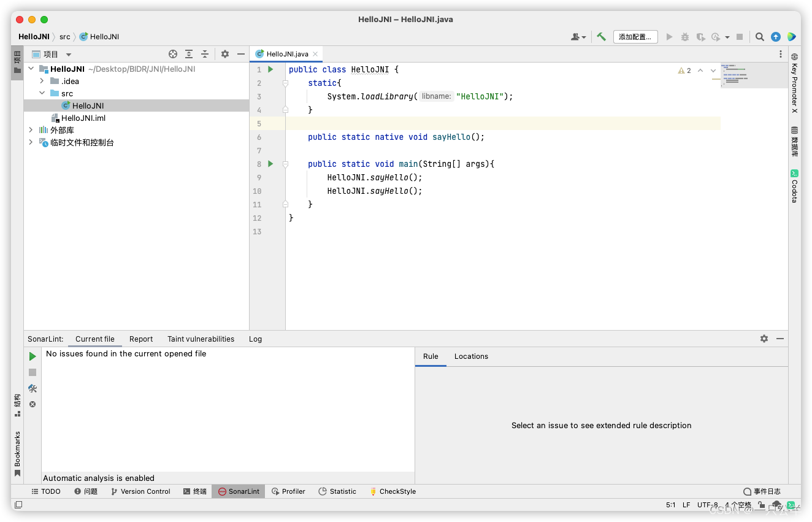Screen dimensions: 812x522
Task: Open SonarLint configure tools icon
Action: click(33, 388)
